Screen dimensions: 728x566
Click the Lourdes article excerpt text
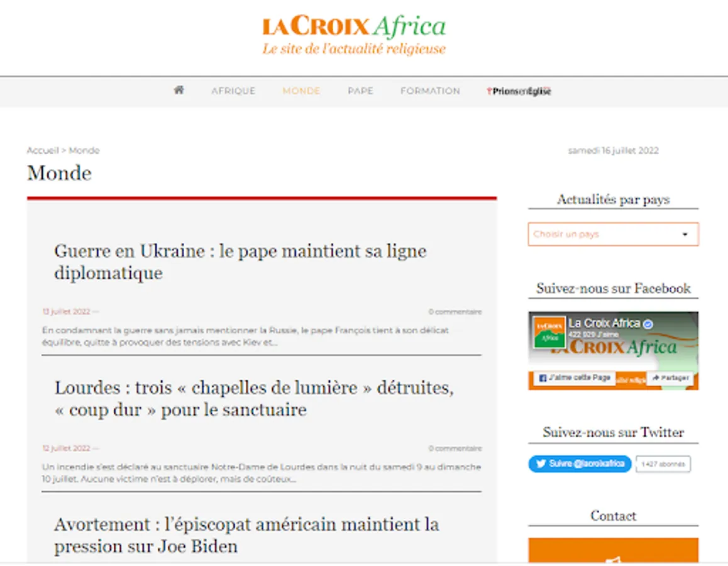262,473
